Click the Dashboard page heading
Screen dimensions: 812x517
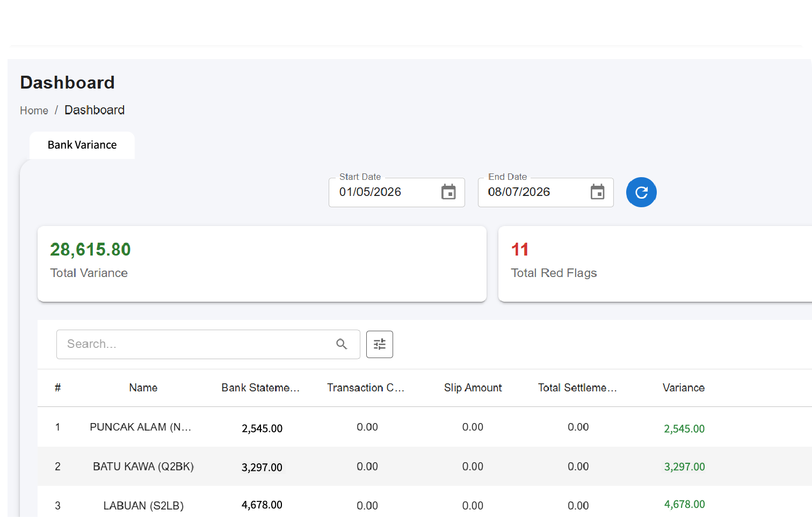pos(68,83)
